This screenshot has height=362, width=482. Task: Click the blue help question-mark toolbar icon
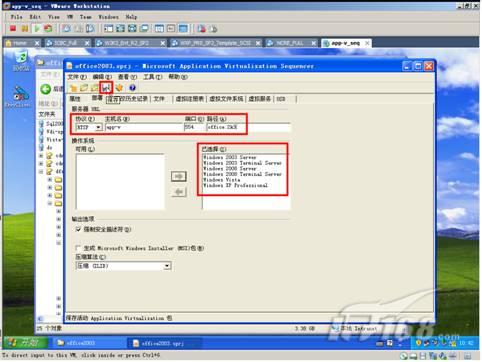point(132,88)
